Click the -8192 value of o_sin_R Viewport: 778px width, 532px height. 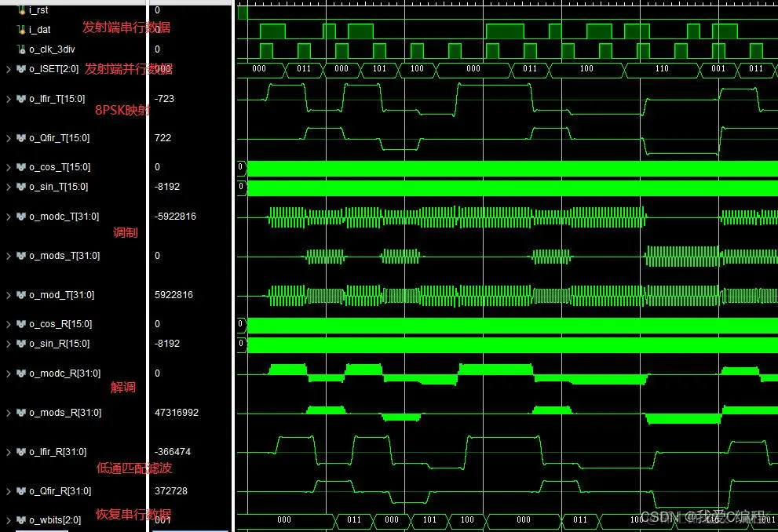166,343
